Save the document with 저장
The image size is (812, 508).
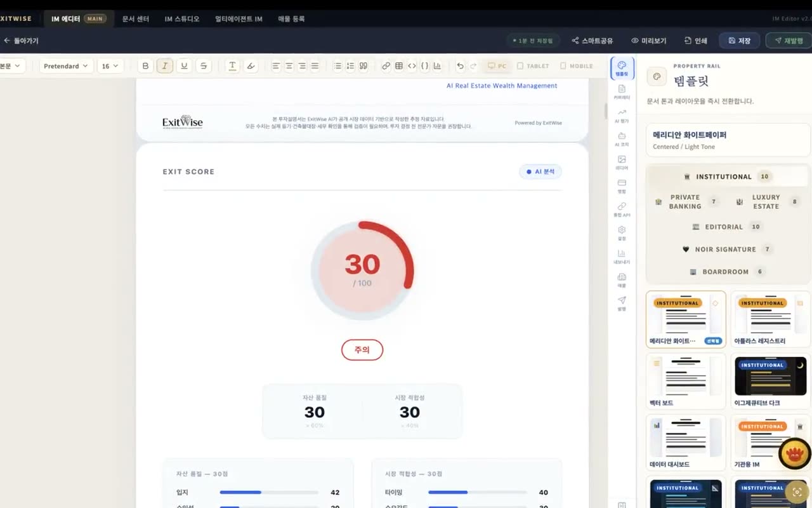739,41
